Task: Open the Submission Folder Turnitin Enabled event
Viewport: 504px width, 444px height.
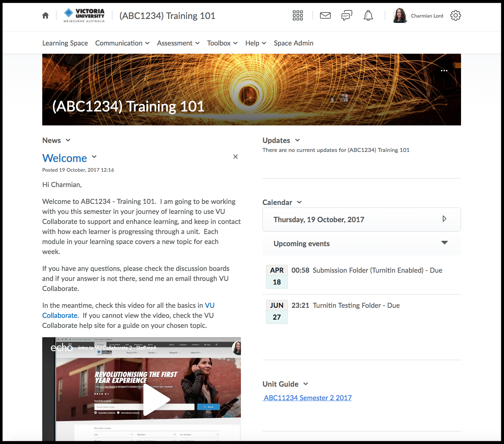Action: [x=377, y=270]
